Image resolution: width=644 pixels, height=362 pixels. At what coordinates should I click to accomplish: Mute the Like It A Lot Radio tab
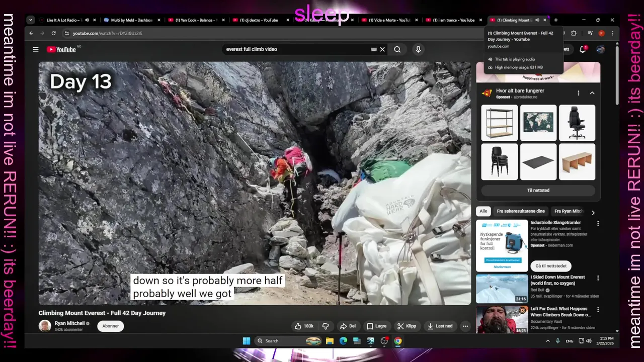click(x=87, y=20)
